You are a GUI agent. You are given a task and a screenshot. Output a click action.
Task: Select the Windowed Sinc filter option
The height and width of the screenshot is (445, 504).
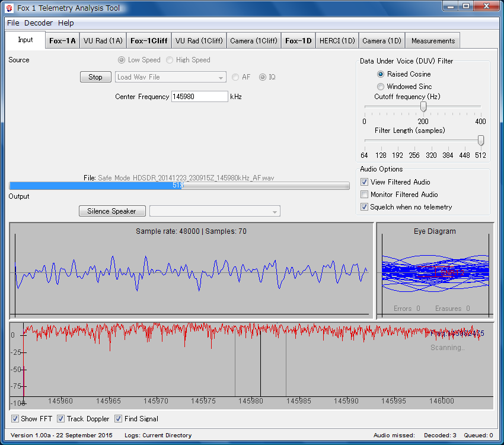[381, 87]
